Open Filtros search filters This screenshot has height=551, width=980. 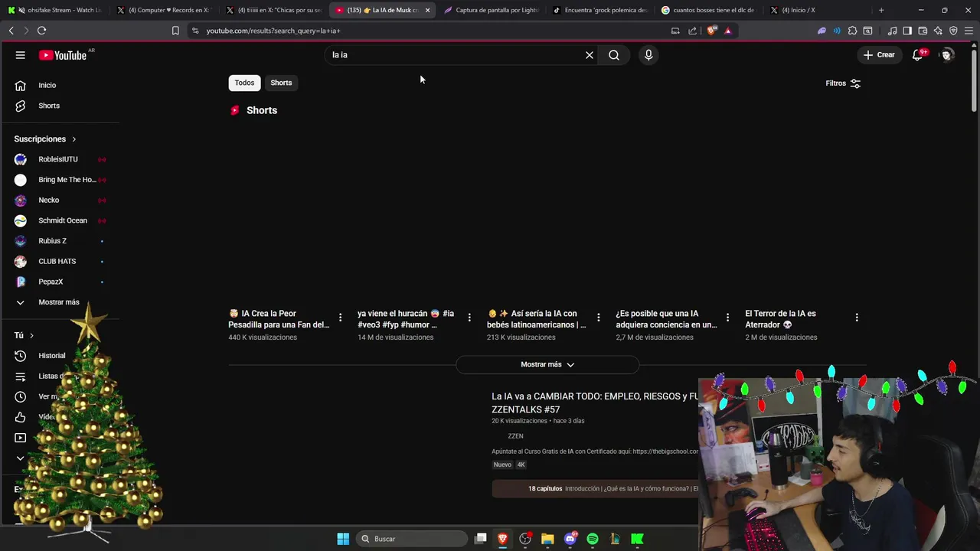[x=843, y=83]
